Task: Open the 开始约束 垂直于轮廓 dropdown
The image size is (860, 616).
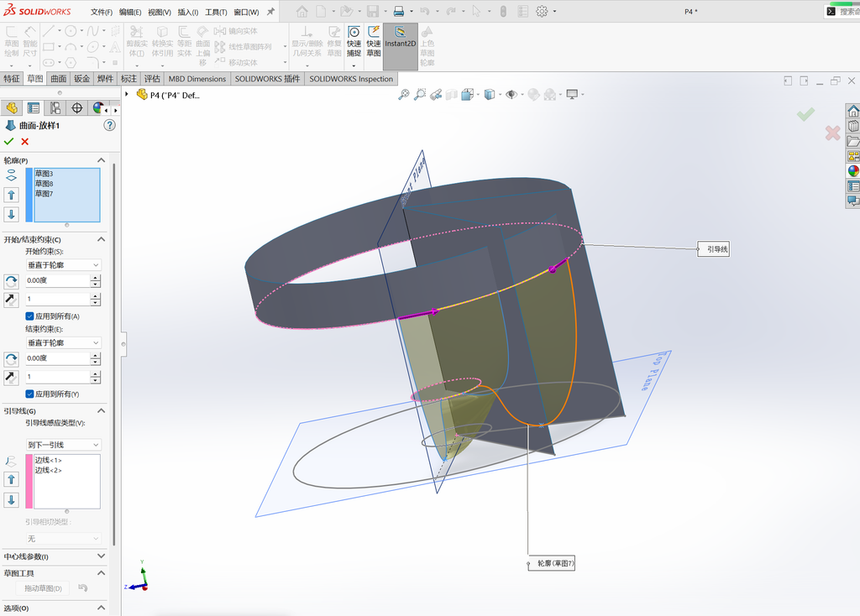Action: [x=64, y=264]
